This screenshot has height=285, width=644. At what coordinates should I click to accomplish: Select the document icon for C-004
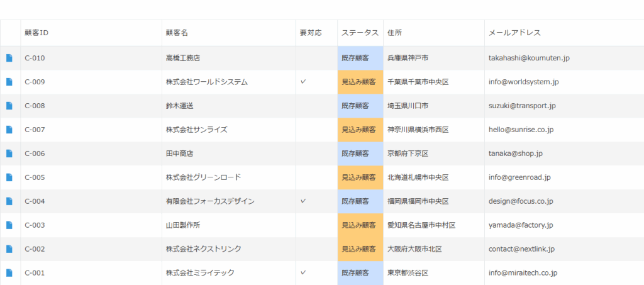[x=9, y=201]
